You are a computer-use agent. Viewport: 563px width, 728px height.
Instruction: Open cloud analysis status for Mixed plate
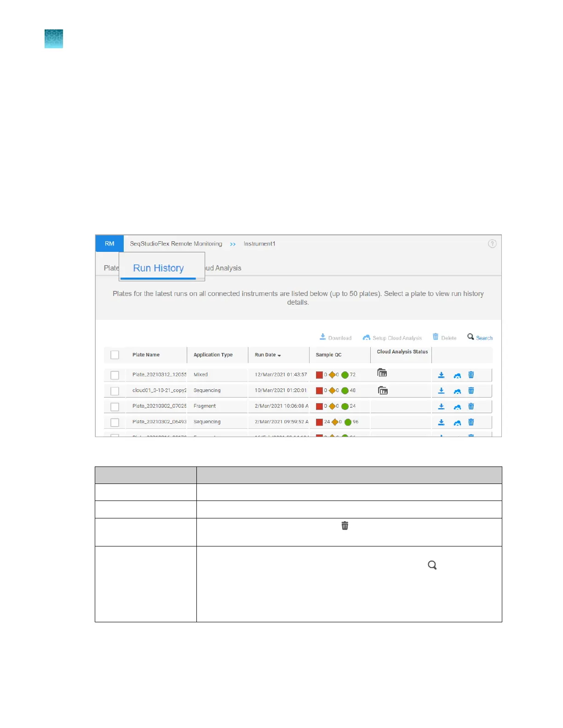[x=382, y=373]
